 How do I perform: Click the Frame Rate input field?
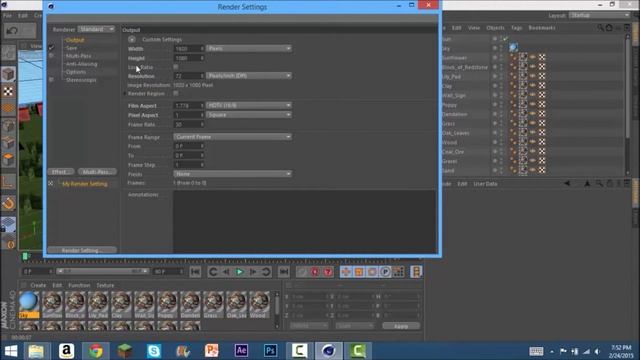click(x=189, y=124)
